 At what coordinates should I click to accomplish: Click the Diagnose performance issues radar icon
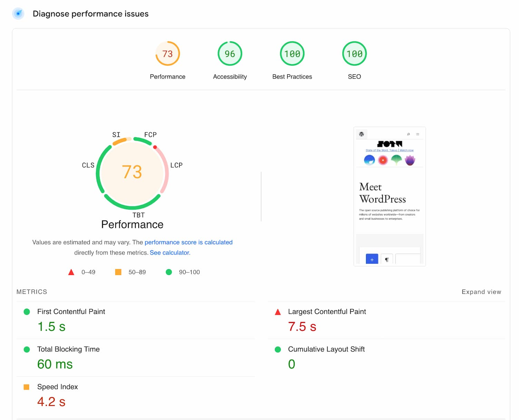pyautogui.click(x=18, y=14)
